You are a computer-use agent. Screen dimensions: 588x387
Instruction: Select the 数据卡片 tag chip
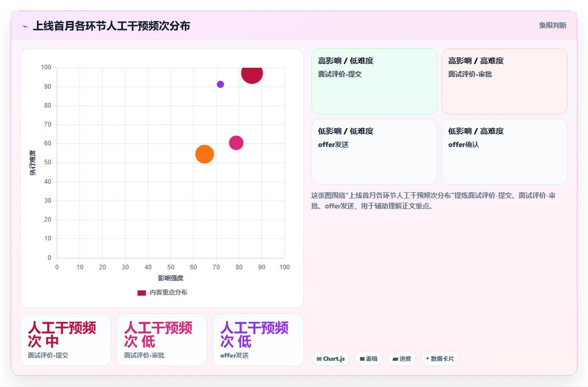(440, 359)
